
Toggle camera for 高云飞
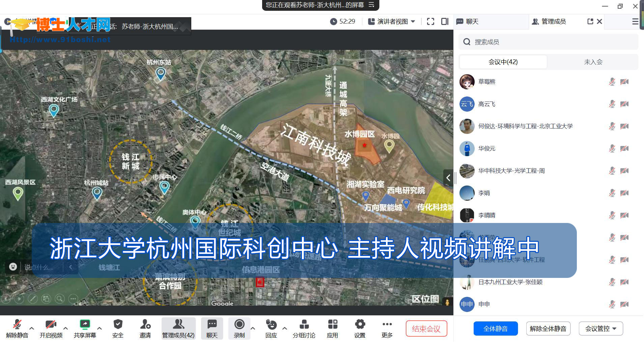(x=624, y=104)
